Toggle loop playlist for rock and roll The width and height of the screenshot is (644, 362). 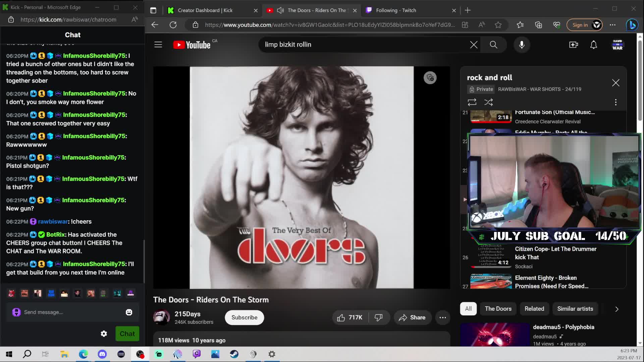click(472, 102)
